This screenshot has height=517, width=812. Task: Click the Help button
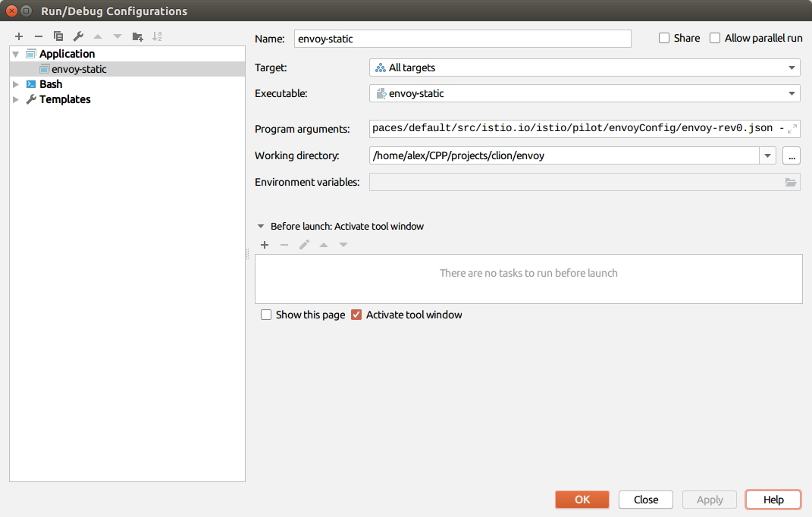coord(773,499)
